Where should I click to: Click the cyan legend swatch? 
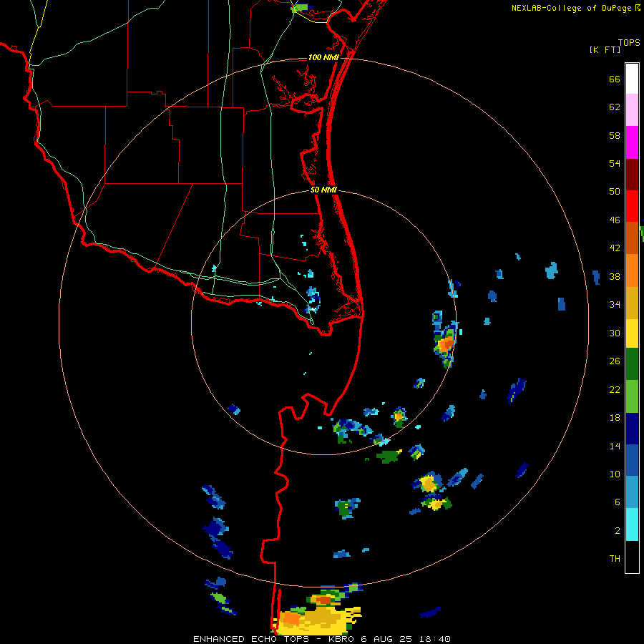tap(632, 525)
